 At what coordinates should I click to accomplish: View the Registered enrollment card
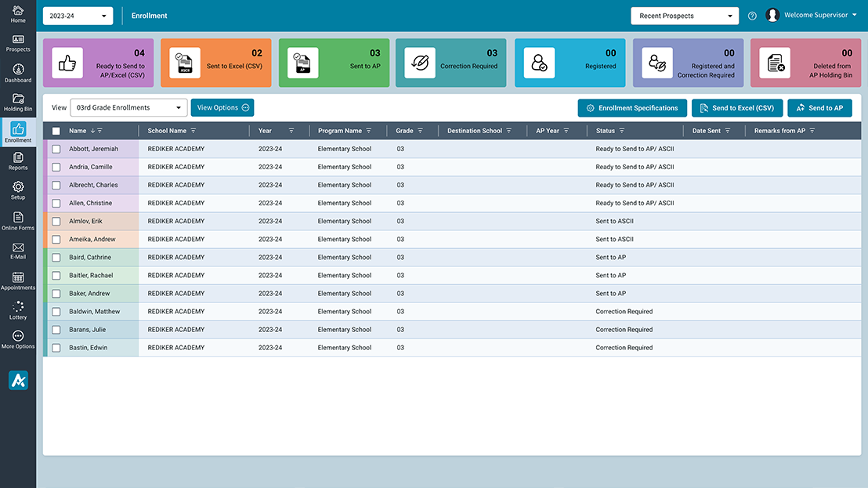click(x=570, y=60)
